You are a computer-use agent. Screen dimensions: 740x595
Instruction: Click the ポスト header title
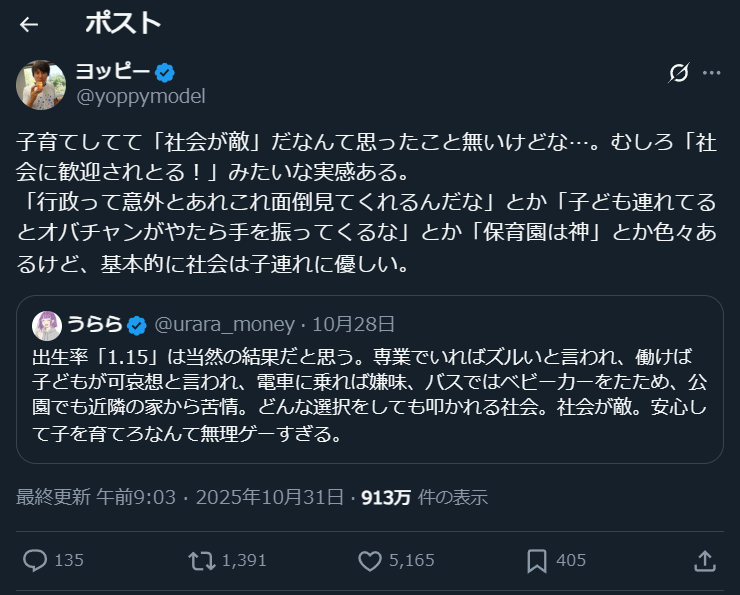coord(124,24)
